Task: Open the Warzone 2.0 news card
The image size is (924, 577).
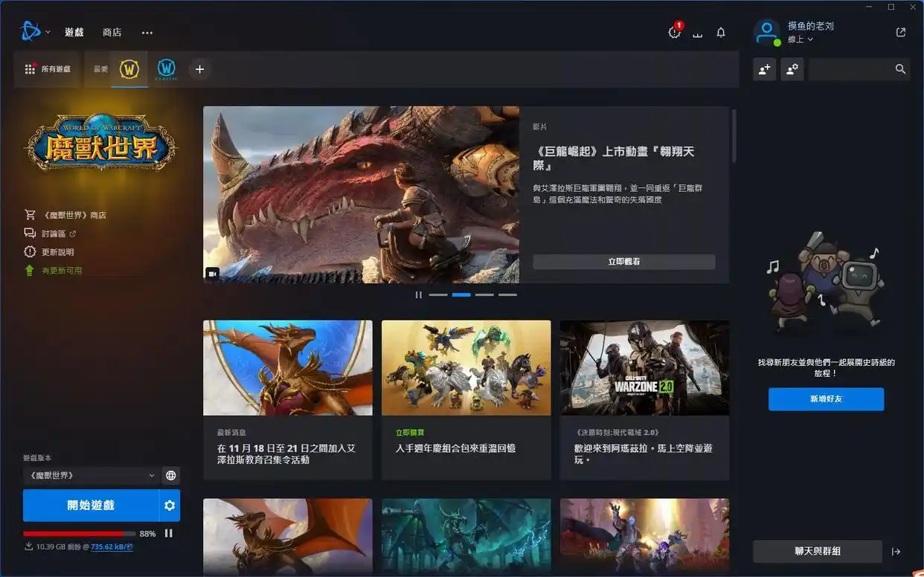Action: (x=645, y=400)
